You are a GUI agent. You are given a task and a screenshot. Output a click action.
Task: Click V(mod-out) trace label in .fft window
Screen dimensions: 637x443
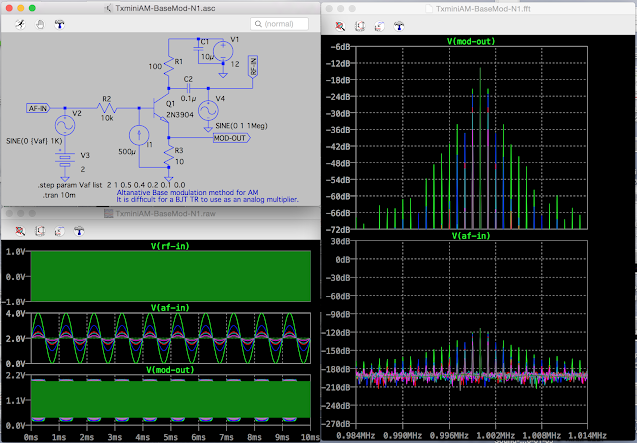471,41
